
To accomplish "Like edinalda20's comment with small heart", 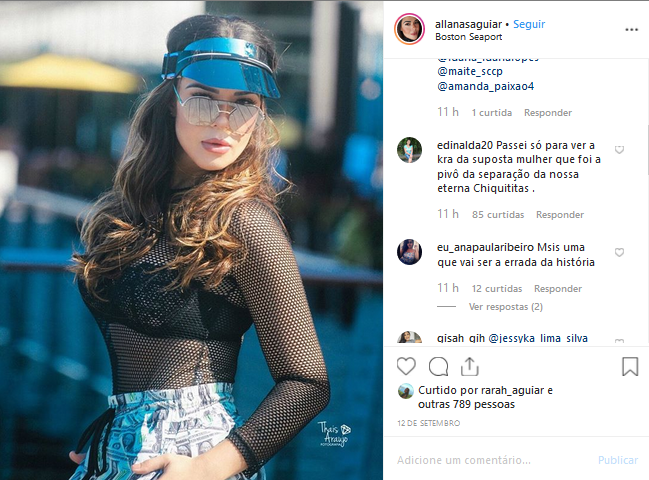I will pos(619,150).
